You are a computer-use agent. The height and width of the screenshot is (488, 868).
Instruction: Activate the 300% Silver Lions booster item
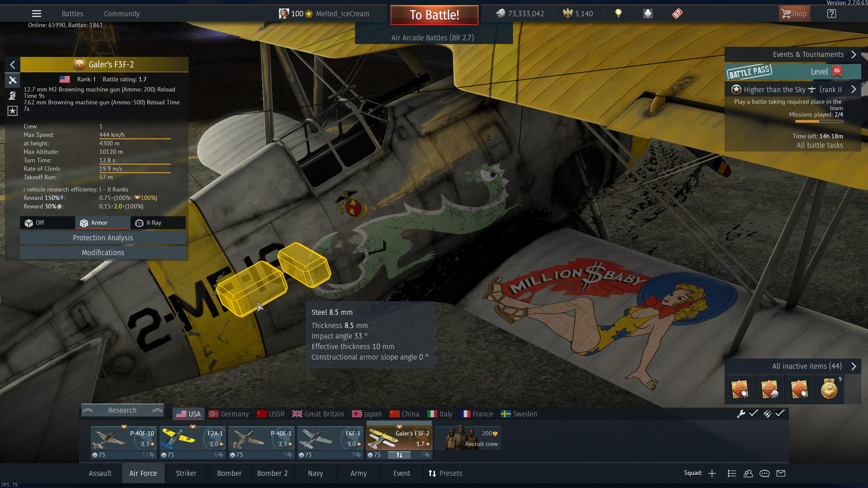(769, 389)
